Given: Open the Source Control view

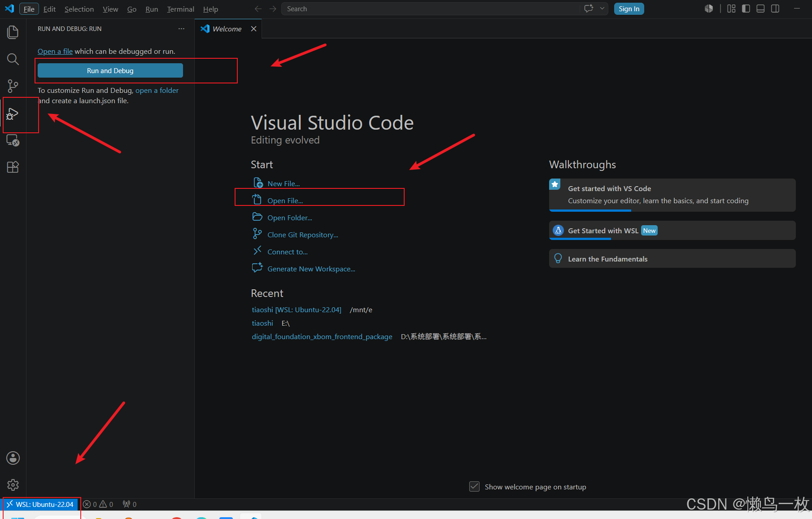Looking at the screenshot, I should coord(13,86).
